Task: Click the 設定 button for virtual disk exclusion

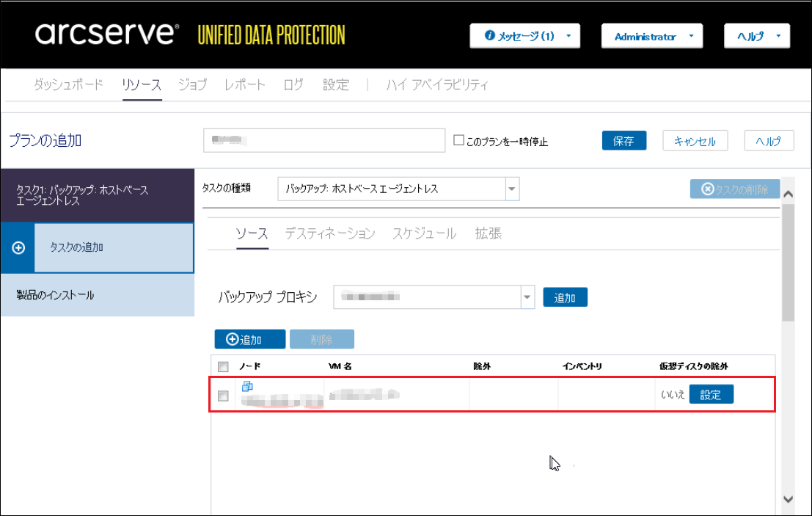Action: coord(711,395)
